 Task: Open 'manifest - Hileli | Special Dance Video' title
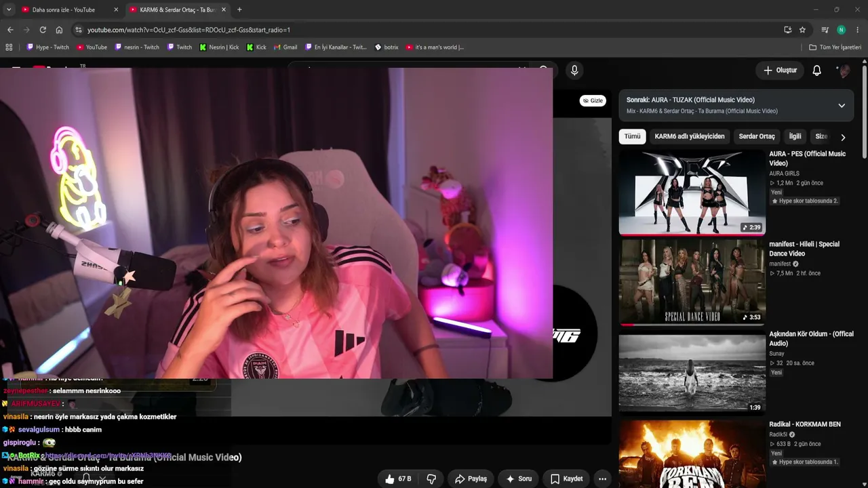point(804,249)
